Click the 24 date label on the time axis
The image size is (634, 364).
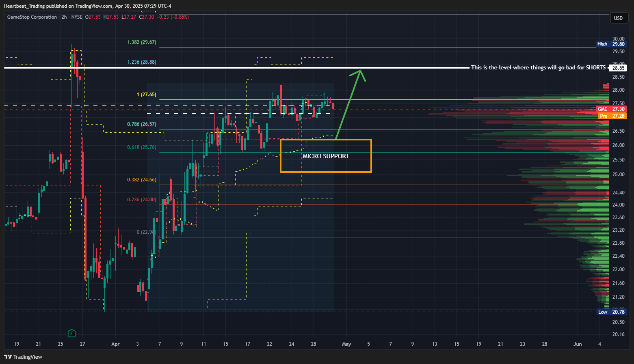point(292,344)
